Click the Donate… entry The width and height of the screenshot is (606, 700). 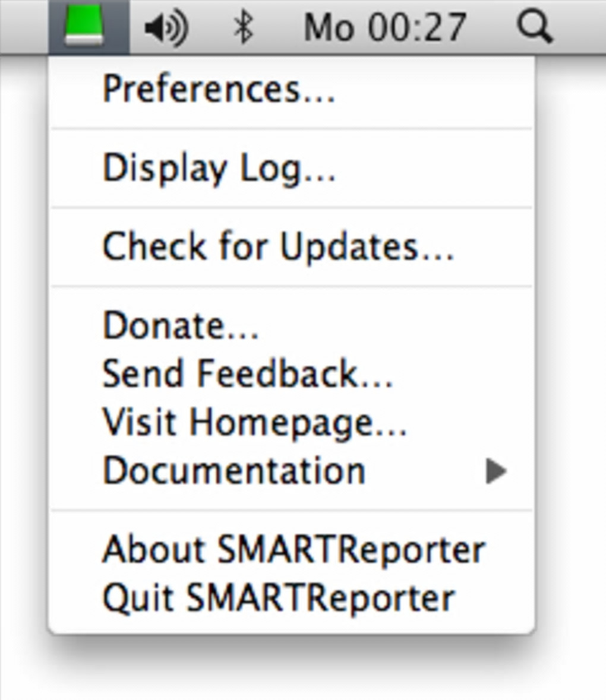point(181,325)
